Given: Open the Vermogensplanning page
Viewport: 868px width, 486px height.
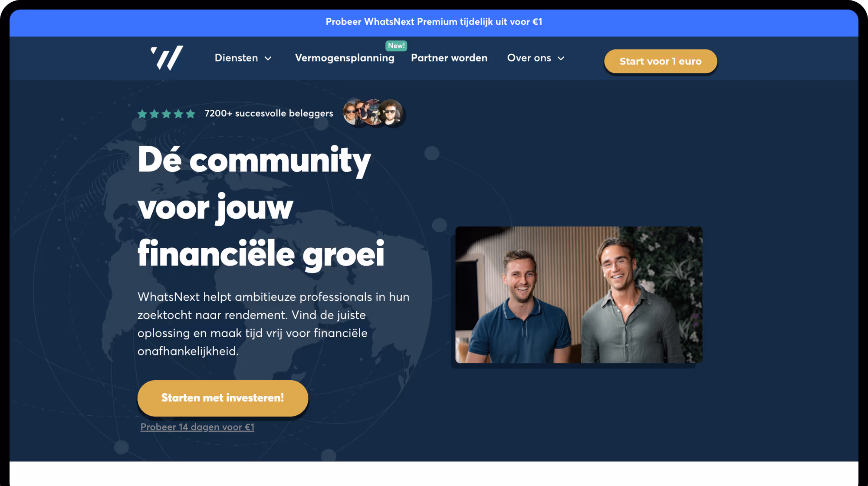Looking at the screenshot, I should pyautogui.click(x=345, y=58).
